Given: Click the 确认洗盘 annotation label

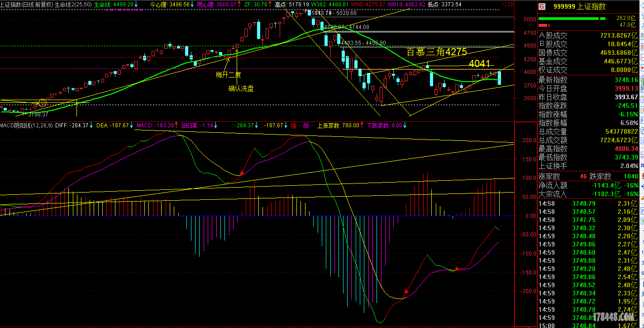Looking at the screenshot, I should 241,88.
